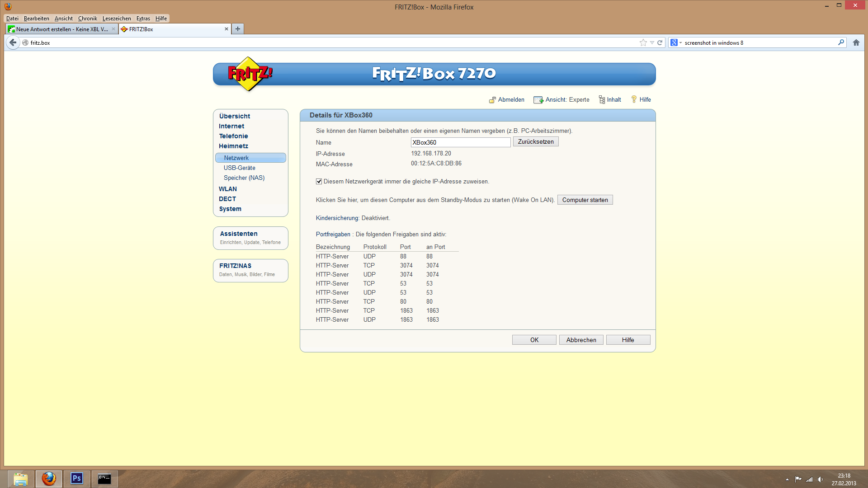Image resolution: width=868 pixels, height=488 pixels.
Task: Click the Abmelden lock icon
Action: coord(492,100)
